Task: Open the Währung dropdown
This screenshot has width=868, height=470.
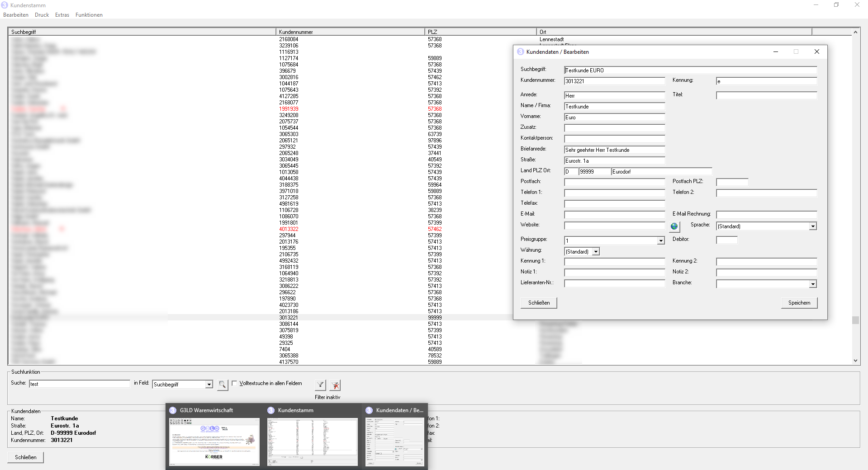Action: coord(596,252)
